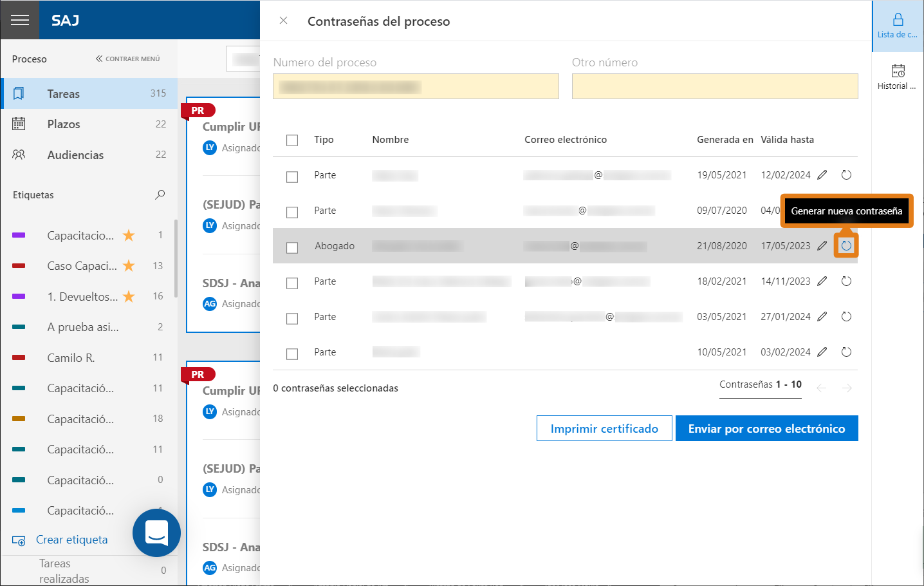The image size is (924, 586).
Task: Select Audiencias in sidebar
Action: tap(89, 155)
